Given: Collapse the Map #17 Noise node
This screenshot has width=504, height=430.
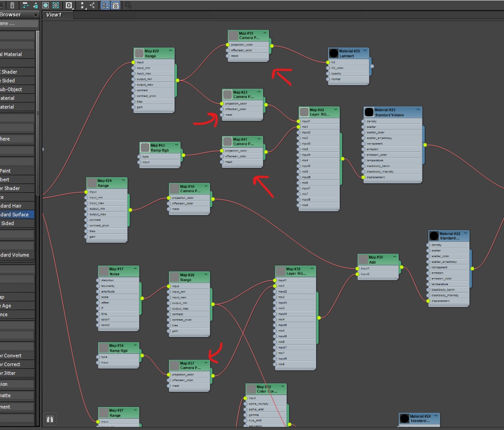Looking at the screenshot, I should [x=135, y=269].
